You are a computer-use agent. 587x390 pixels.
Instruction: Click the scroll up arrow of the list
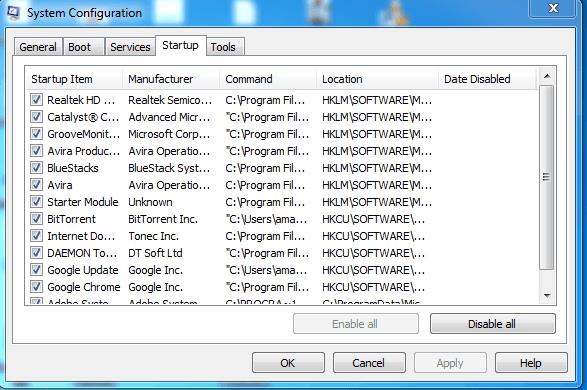547,76
